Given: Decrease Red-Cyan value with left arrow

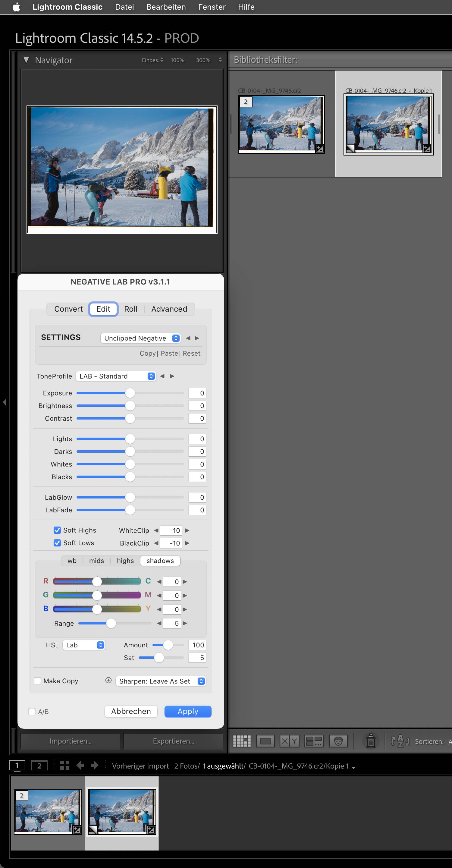Looking at the screenshot, I should click(159, 582).
